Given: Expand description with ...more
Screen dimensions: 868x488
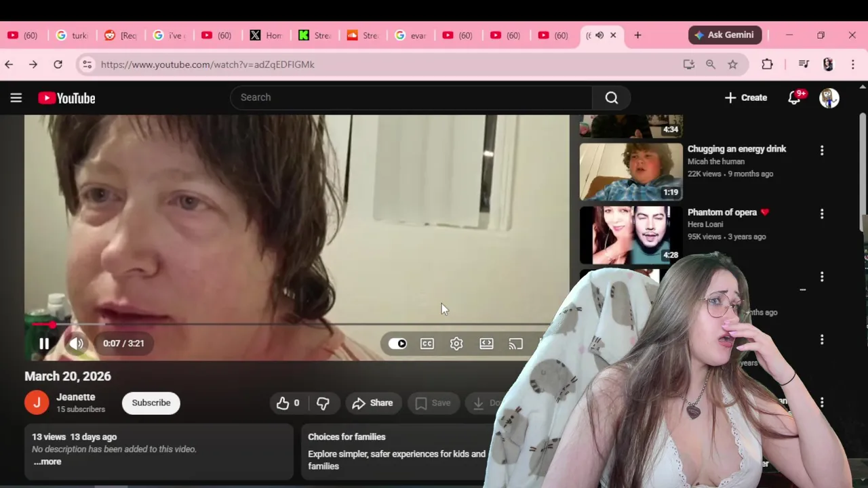Looking at the screenshot, I should (x=47, y=462).
